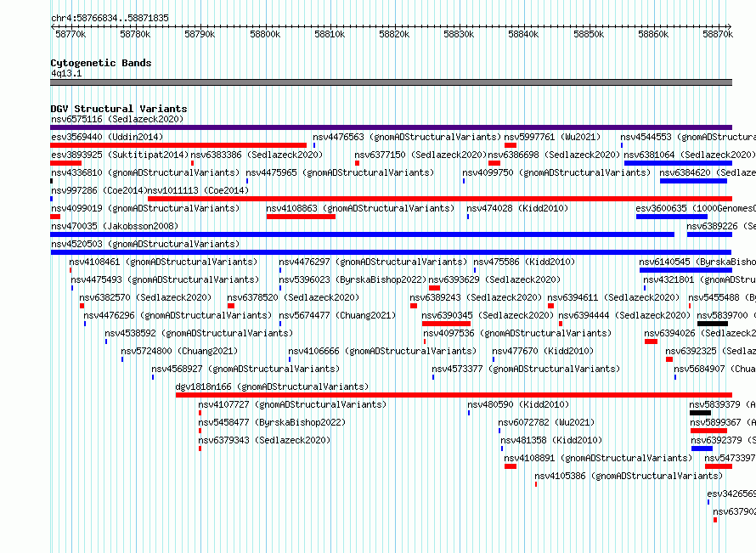Select the Cytogenetic Bands track title
The image size is (756, 553).
coord(101,63)
